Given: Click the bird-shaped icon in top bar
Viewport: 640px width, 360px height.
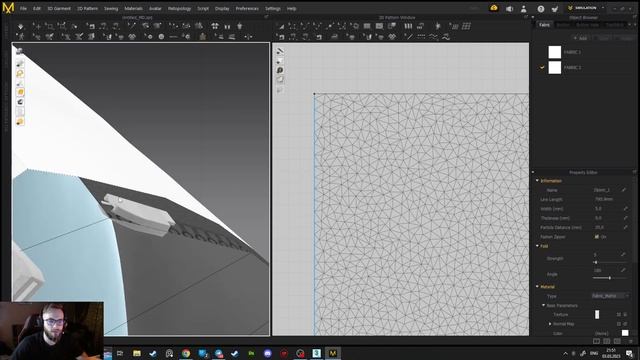Looking at the screenshot, I should coord(555,9).
